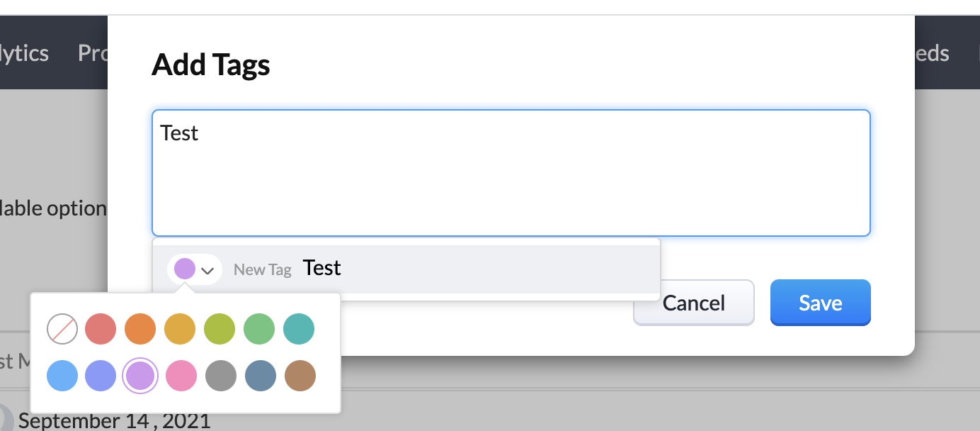
Task: Click the Cancel button
Action: (x=694, y=303)
